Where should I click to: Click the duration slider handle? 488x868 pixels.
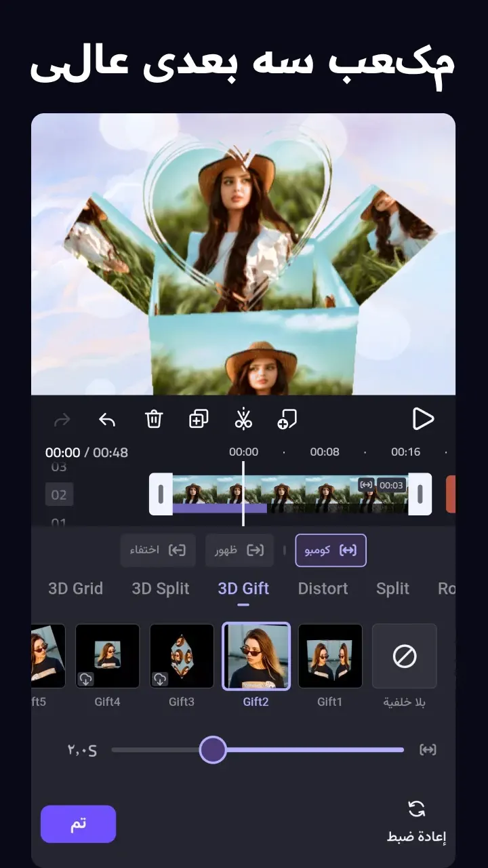[x=213, y=750]
